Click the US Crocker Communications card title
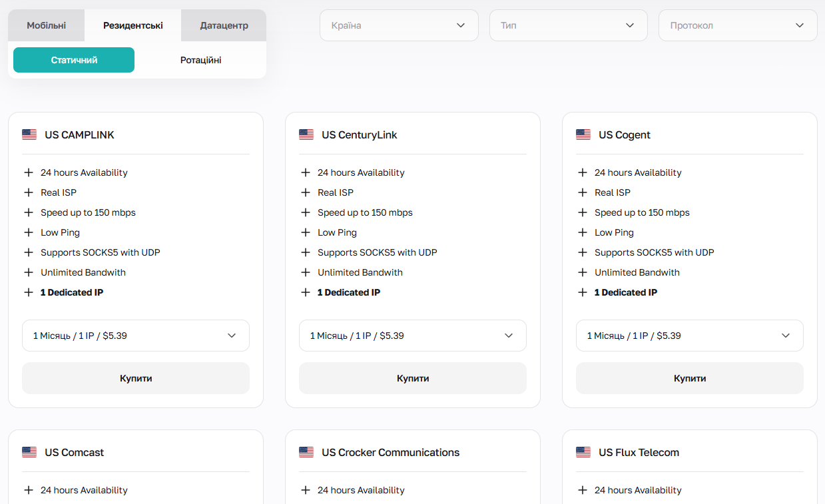The image size is (825, 504). (390, 452)
